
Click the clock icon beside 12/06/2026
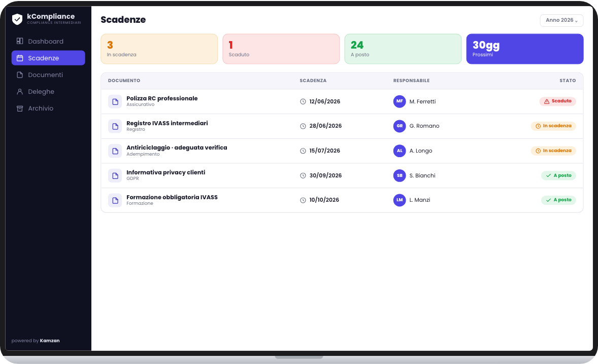click(303, 101)
